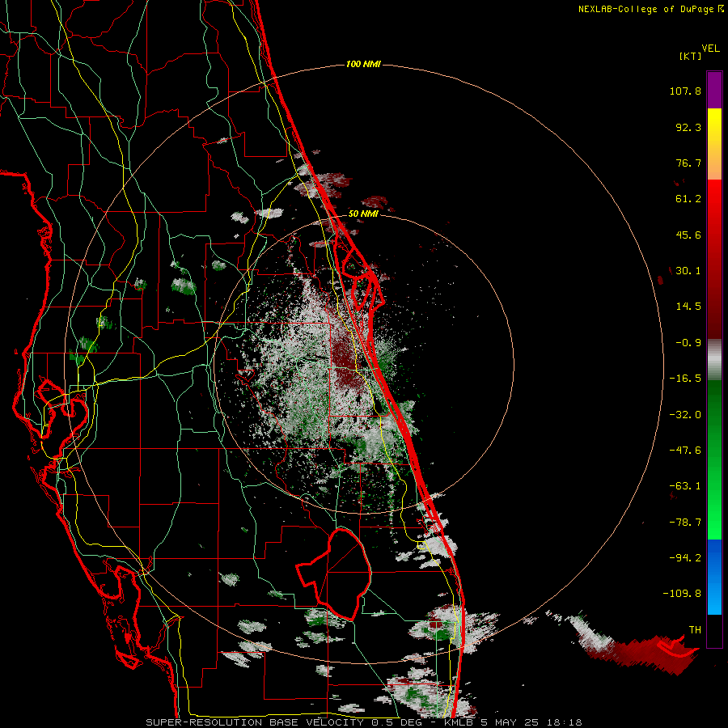Pick the gray near-zero segment of velocity scale
Viewport: 728px width, 728px height.
click(x=714, y=360)
